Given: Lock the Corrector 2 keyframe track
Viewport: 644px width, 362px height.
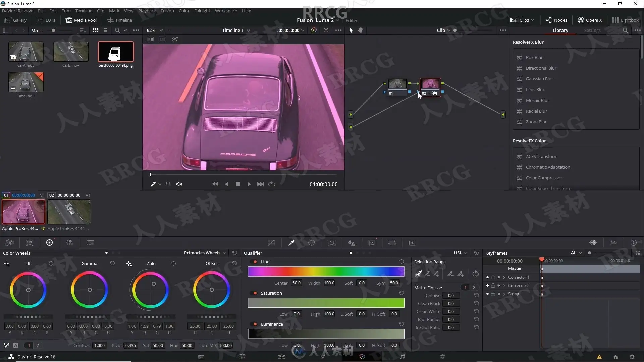Looking at the screenshot, I should 493,286.
